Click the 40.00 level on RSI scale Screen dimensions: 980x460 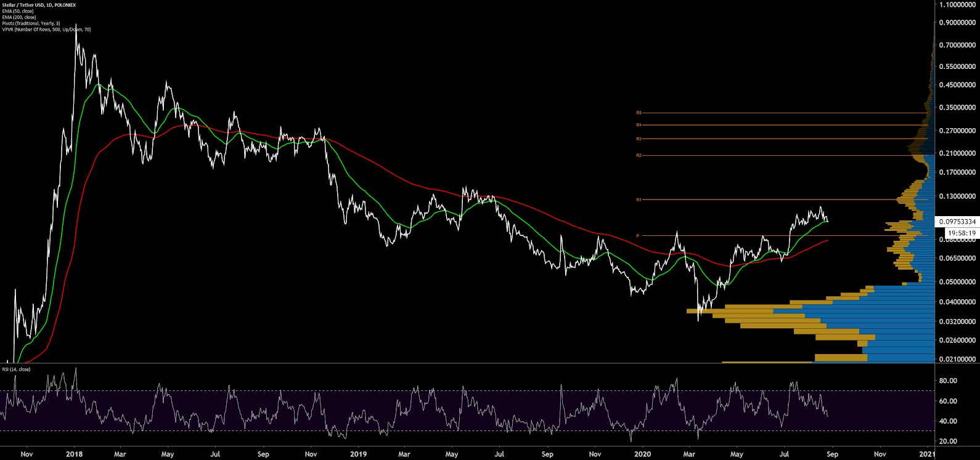tap(948, 421)
